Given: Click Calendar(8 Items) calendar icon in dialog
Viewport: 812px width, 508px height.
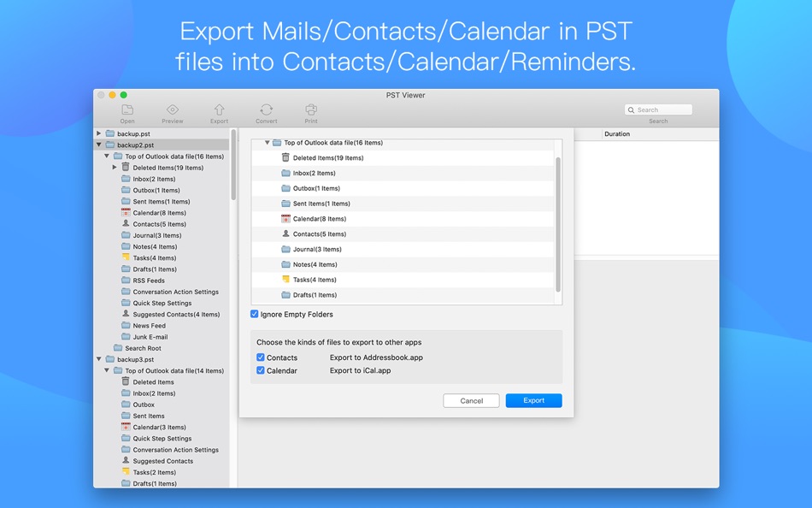Looking at the screenshot, I should tap(285, 218).
